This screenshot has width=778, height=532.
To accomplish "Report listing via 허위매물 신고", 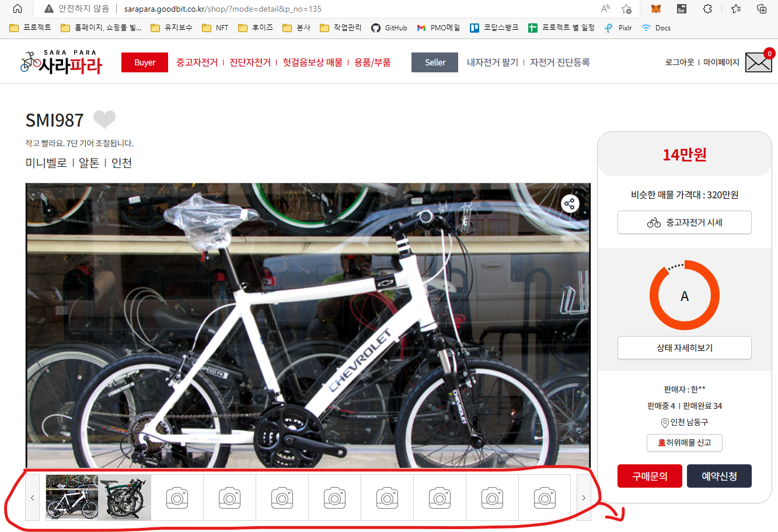I will (684, 443).
